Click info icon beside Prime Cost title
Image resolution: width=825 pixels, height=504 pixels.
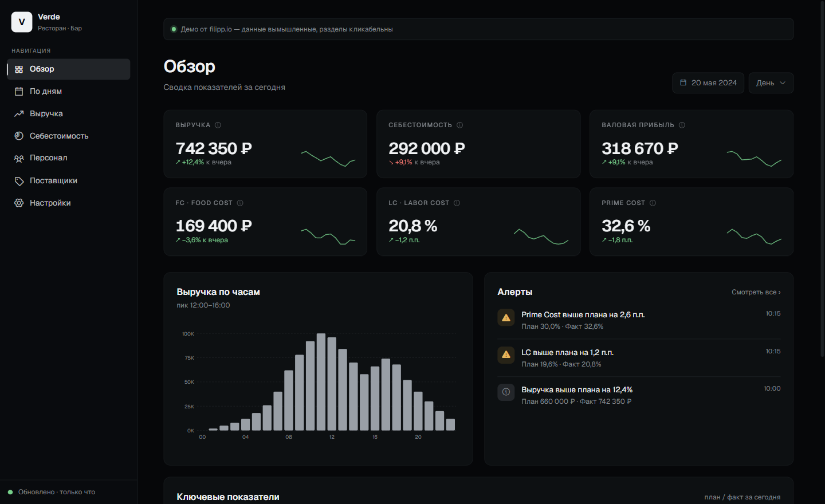pyautogui.click(x=653, y=203)
